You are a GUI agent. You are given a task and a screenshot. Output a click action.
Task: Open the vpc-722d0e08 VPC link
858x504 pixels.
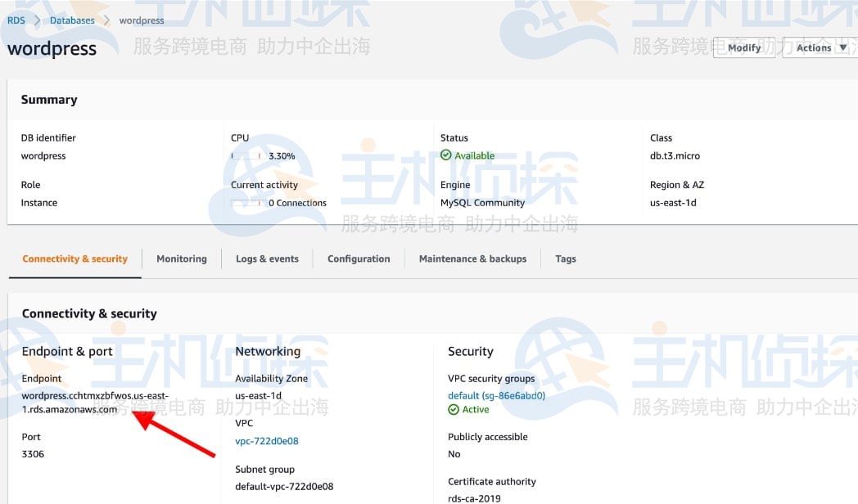266,440
